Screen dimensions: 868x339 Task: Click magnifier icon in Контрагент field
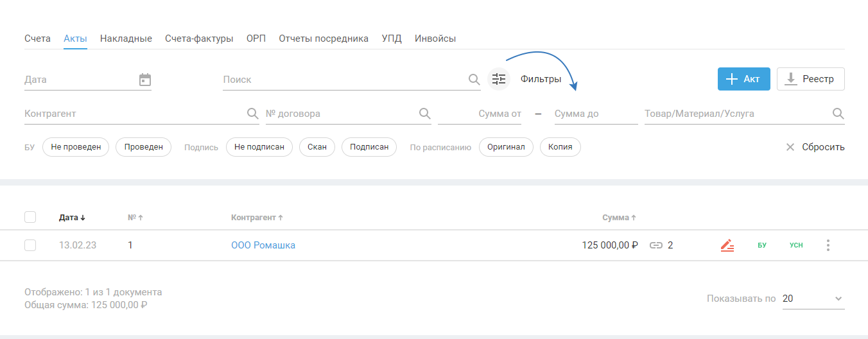(253, 114)
